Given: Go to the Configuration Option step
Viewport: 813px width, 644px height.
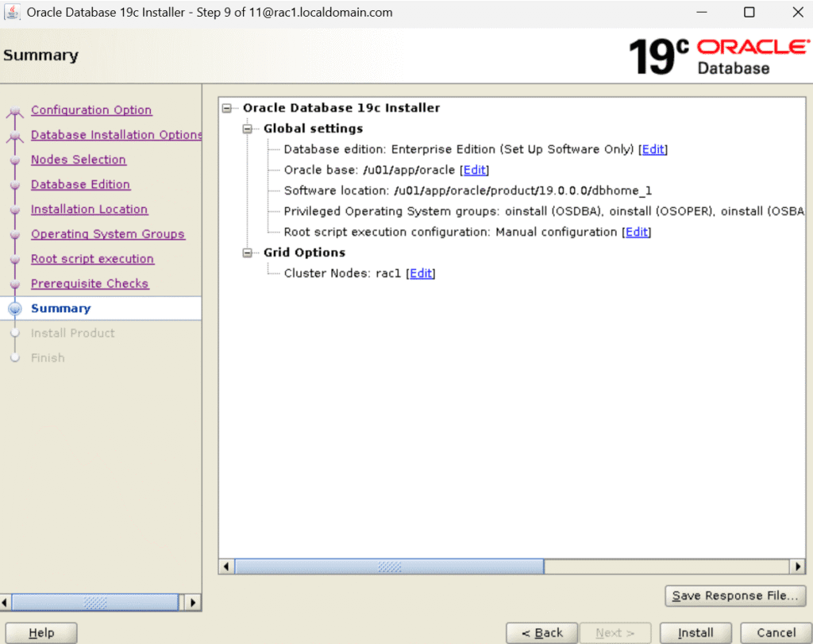Looking at the screenshot, I should click(91, 110).
